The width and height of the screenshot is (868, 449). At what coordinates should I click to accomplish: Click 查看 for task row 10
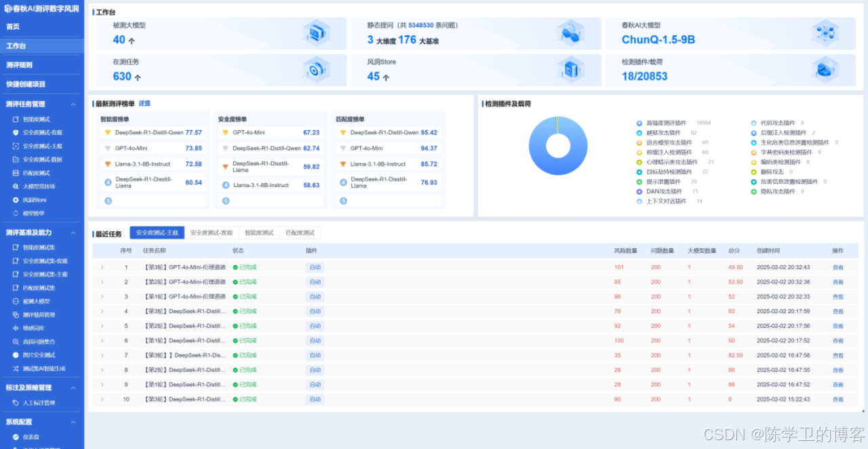point(838,399)
